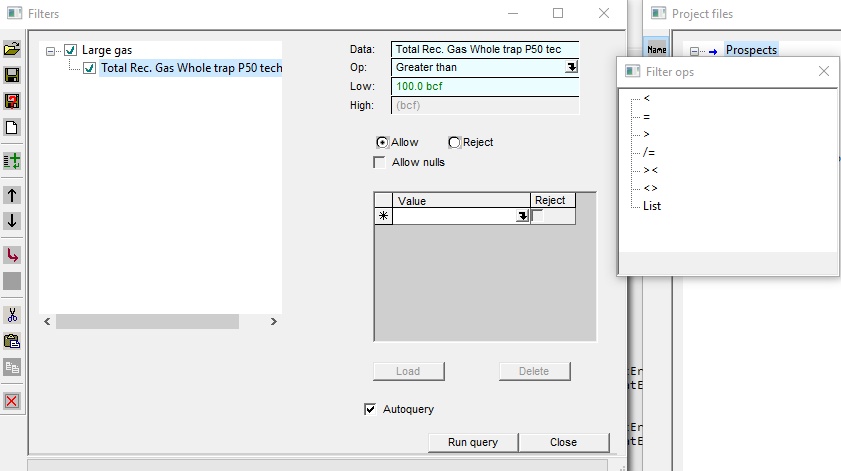Select the /= operator in Filter ops

(649, 152)
